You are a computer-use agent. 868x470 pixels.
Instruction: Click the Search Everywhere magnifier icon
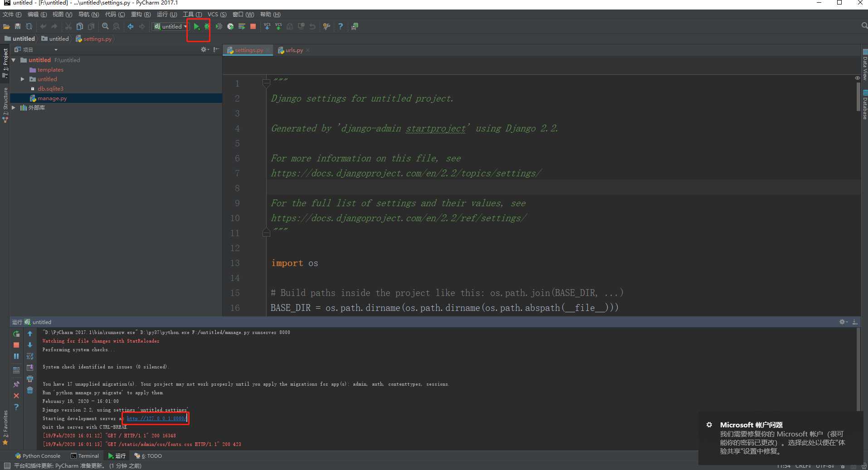864,26
